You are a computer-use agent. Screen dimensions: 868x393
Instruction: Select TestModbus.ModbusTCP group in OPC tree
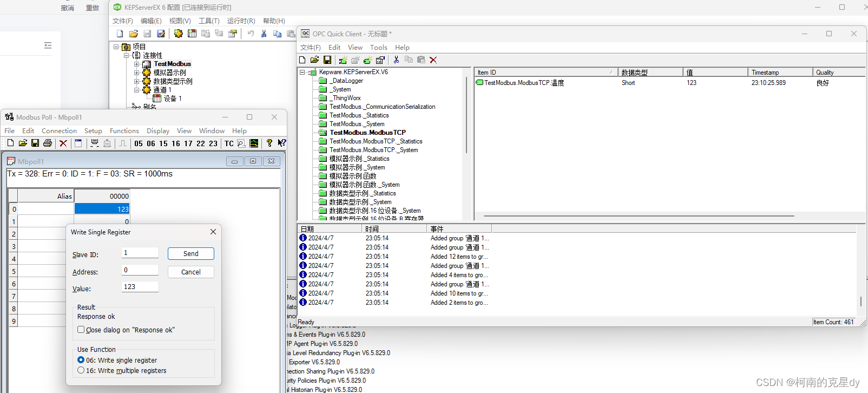coord(367,133)
